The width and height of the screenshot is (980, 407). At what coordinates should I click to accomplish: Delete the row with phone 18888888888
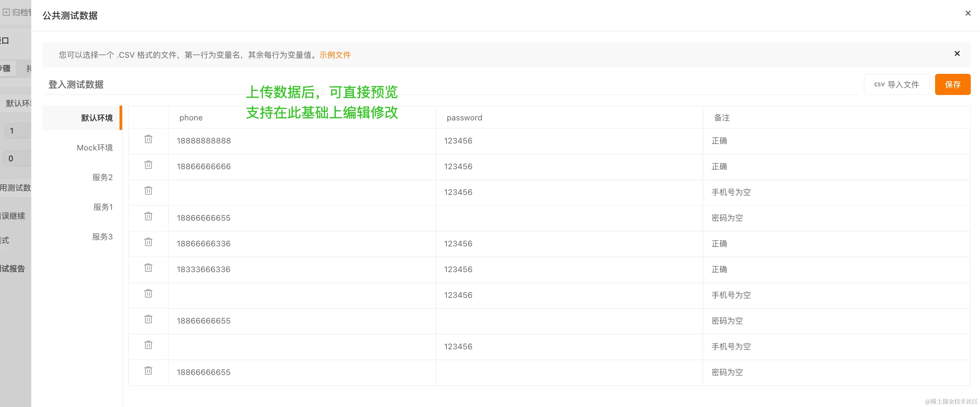(148, 139)
